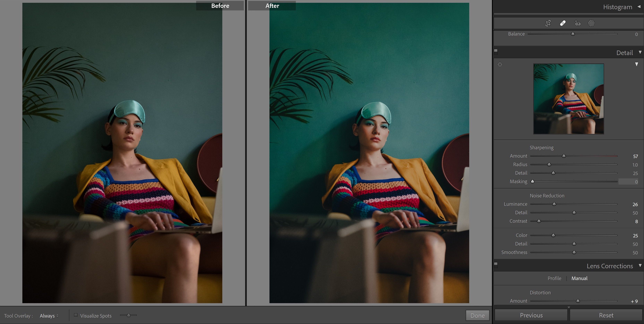Collapse the Detail panel arrow

640,52
